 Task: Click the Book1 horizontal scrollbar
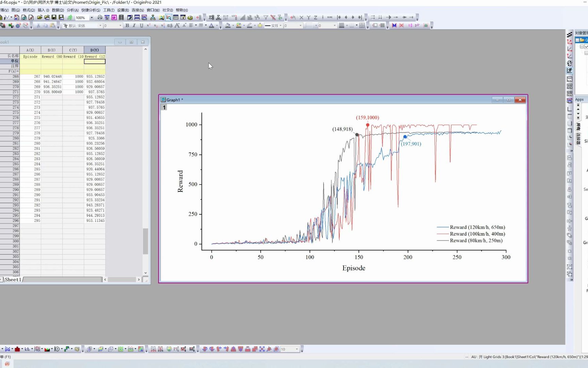click(122, 279)
